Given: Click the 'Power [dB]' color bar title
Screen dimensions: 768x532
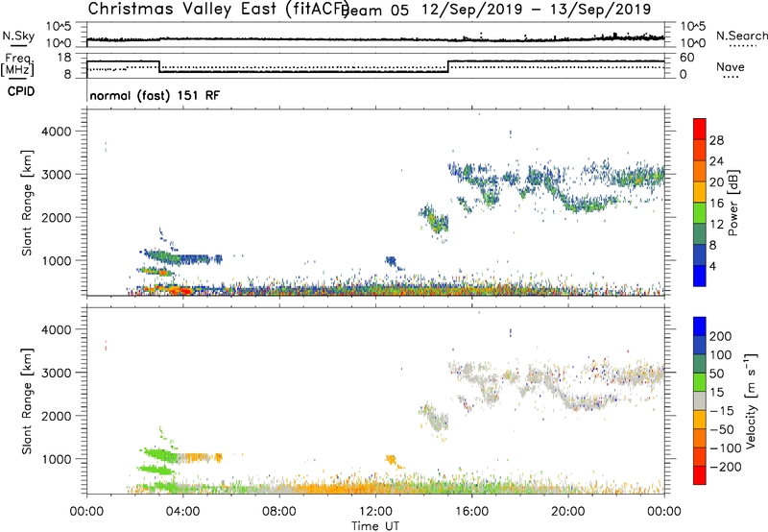Looking at the screenshot, I should (733, 203).
